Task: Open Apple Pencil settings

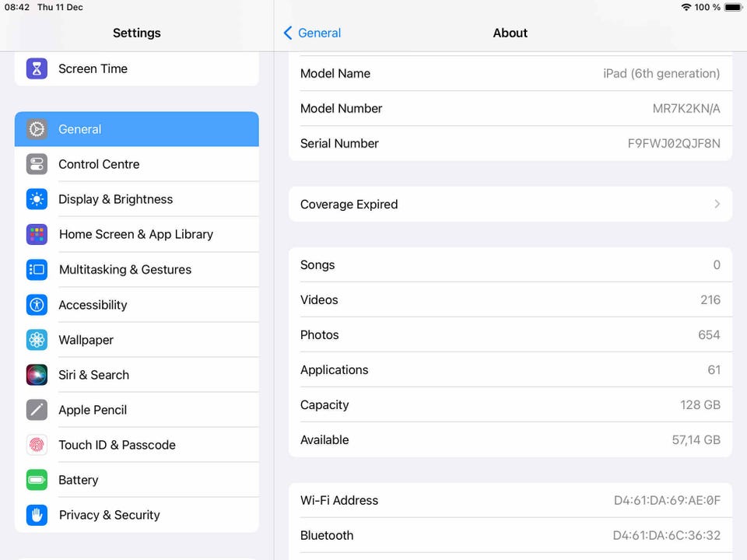Action: (93, 410)
